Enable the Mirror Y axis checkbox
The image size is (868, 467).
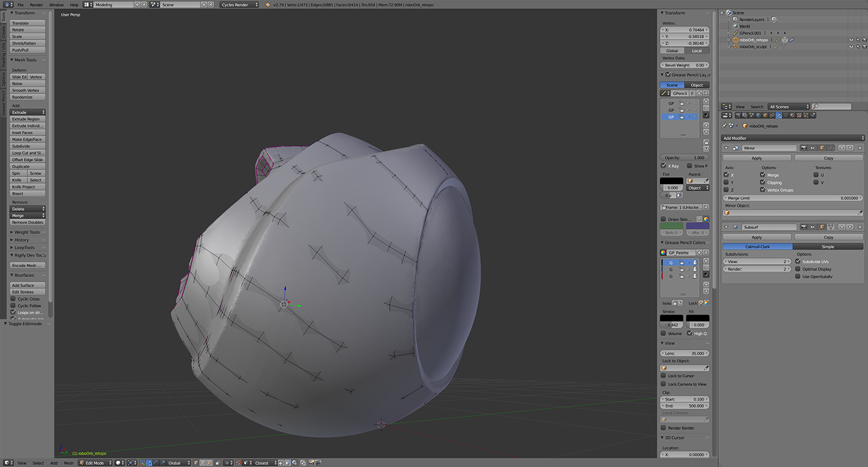[x=727, y=182]
